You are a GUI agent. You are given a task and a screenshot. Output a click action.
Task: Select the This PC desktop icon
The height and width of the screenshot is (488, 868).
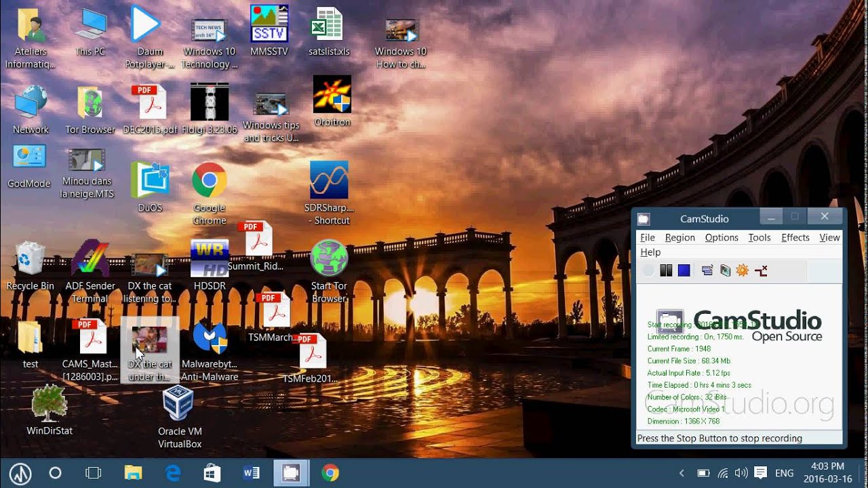tap(90, 32)
